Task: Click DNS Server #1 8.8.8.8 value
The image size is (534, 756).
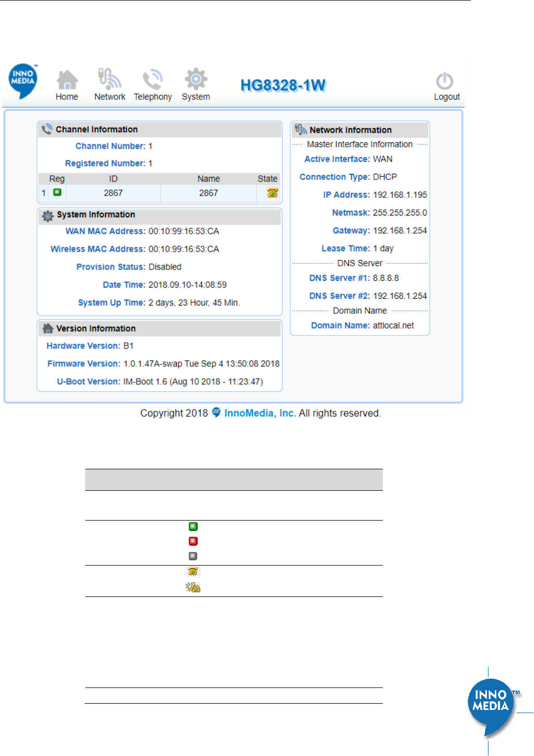Action: tap(386, 278)
